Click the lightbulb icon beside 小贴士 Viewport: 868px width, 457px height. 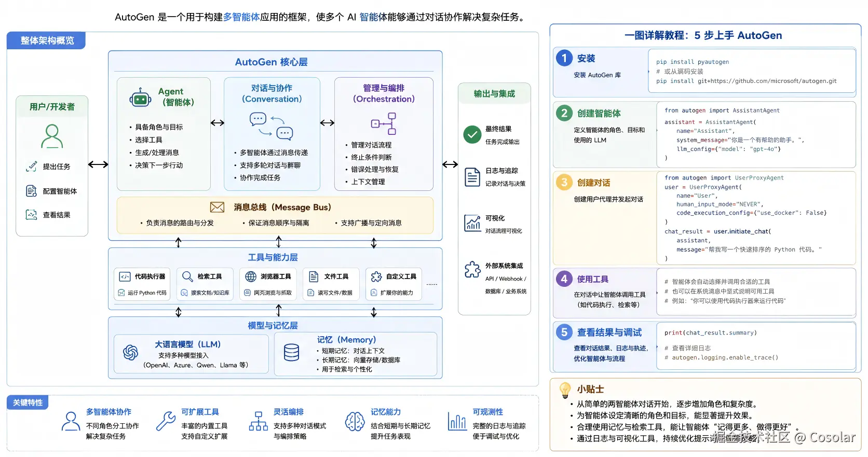tap(565, 390)
